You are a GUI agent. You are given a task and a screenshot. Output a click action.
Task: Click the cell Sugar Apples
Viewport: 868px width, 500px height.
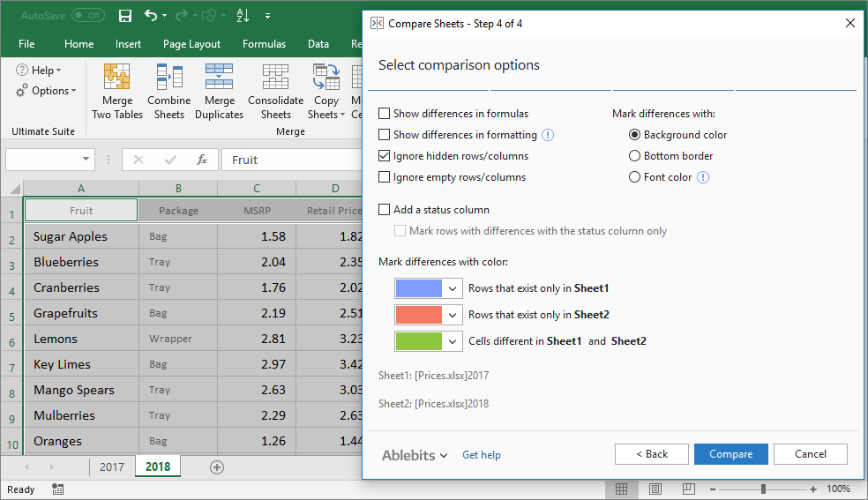81,236
